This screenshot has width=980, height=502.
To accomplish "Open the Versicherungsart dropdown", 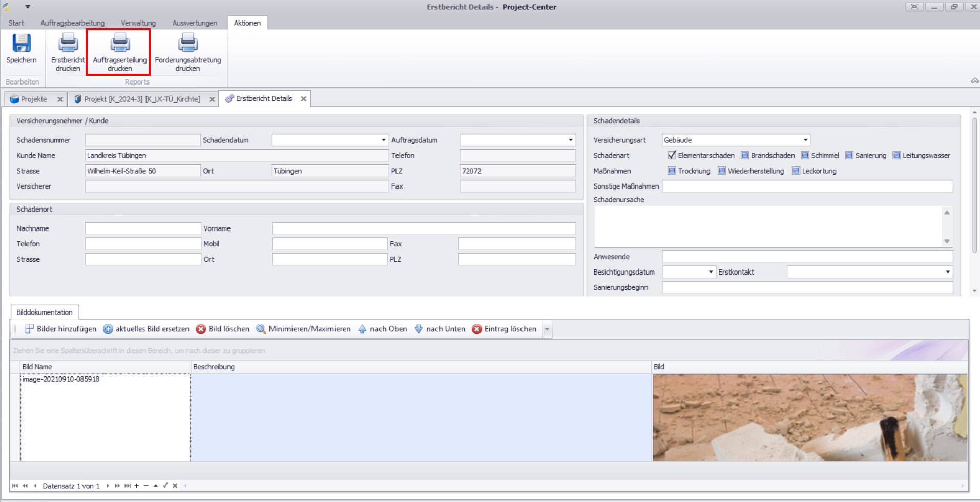I will point(805,140).
